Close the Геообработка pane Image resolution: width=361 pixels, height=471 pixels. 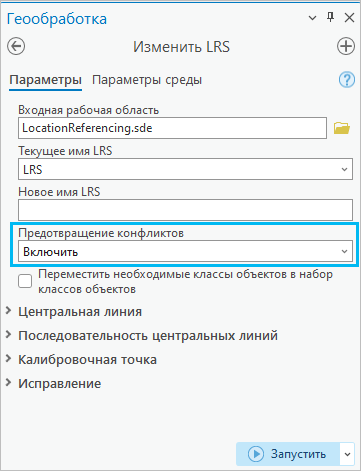(x=349, y=18)
